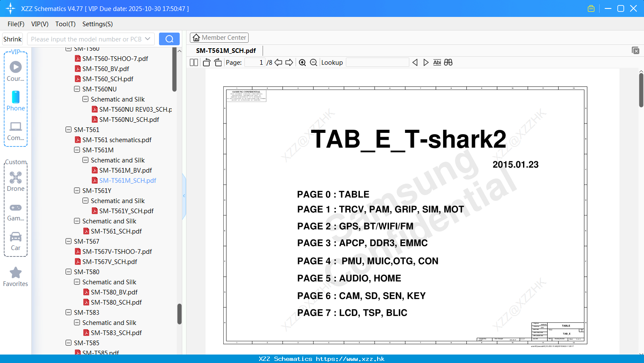
Task: Click the Shrink button
Action: [x=12, y=39]
